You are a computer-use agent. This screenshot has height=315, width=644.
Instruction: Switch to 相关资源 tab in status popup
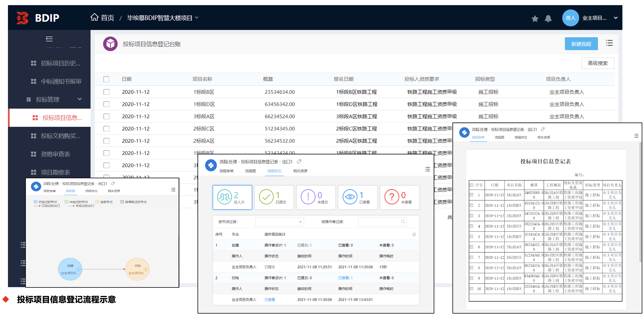300,171
